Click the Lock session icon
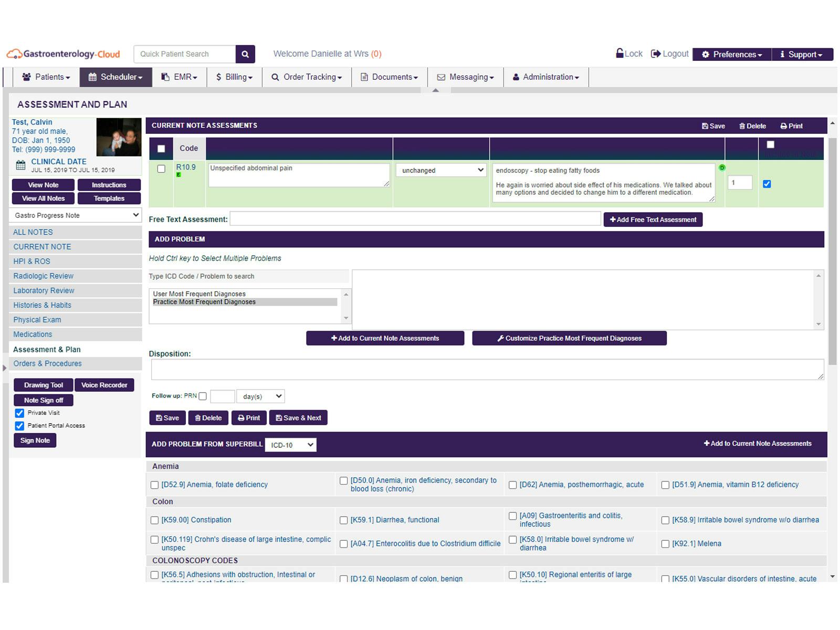This screenshot has height=630, width=840. 620,54
